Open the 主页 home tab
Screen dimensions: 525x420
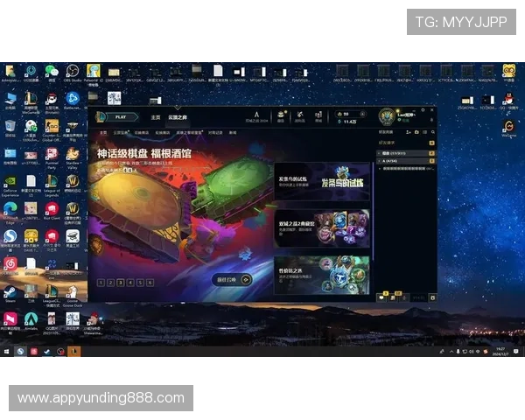click(155, 116)
